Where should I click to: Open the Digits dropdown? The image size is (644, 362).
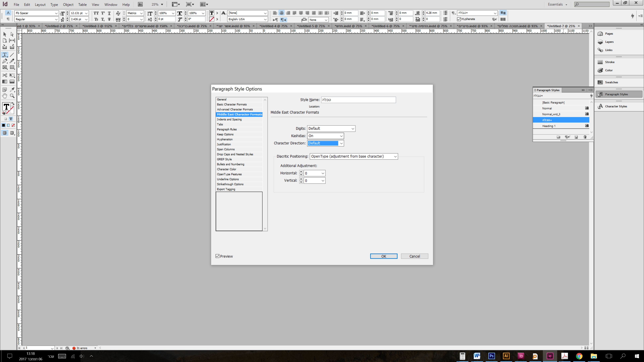click(x=331, y=128)
